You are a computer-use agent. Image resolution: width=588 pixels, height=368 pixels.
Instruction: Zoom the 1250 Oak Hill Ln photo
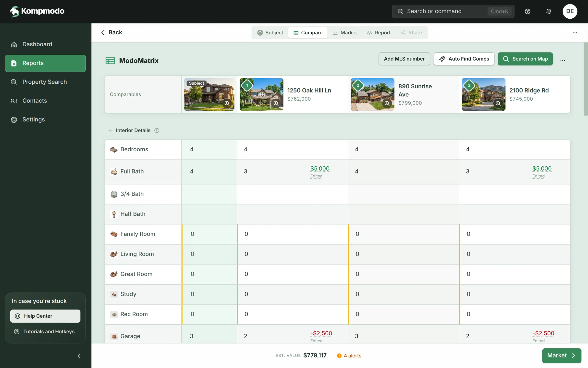pyautogui.click(x=276, y=103)
